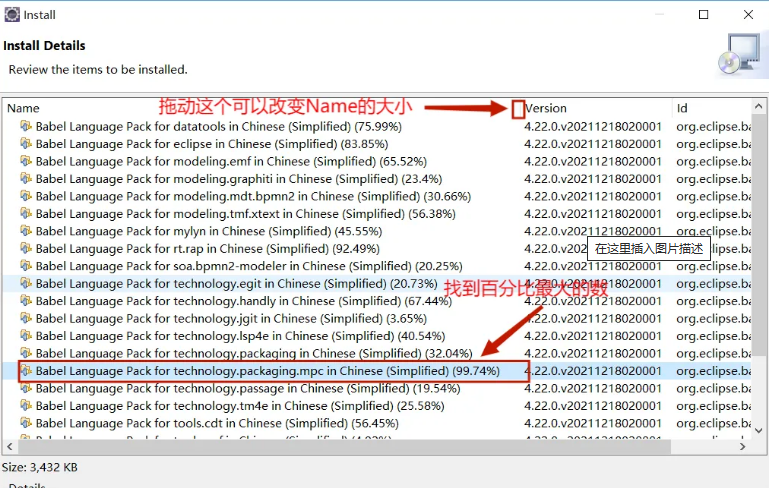Image resolution: width=769 pixels, height=488 pixels.
Task: Click the rt.rap language pack icon
Action: click(26, 249)
